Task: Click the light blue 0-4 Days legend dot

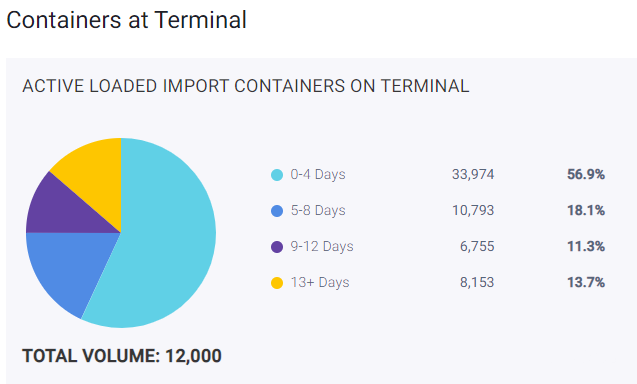Action: pos(277,175)
